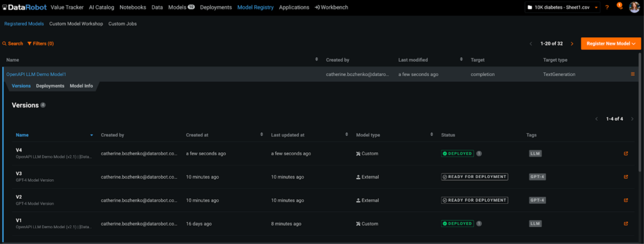Open OpenAPI LLM Demo Model1 link
Screen dimensions: 644x244
pyautogui.click(x=36, y=74)
